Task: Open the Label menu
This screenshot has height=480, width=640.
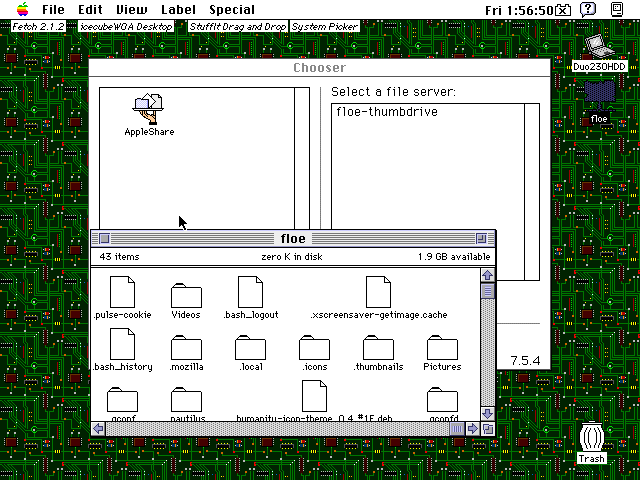Action: pos(178,9)
